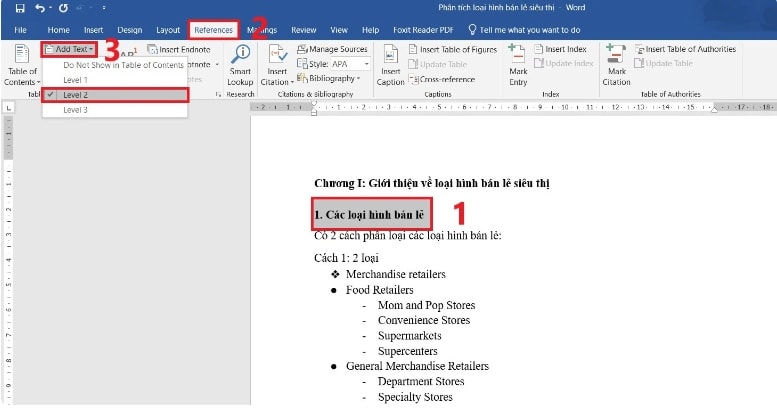Choose Do Not Show in Table of Contents
This screenshot has height=408, width=777.
[123, 65]
